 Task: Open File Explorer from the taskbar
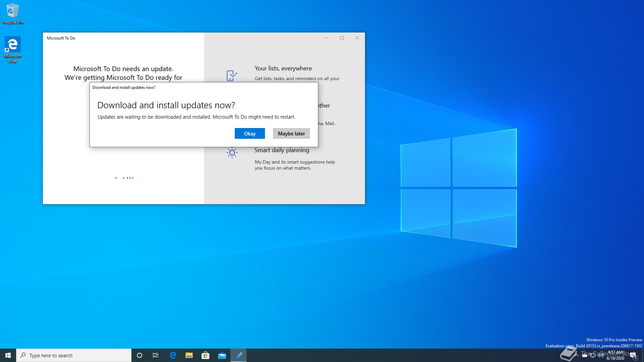pyautogui.click(x=189, y=355)
